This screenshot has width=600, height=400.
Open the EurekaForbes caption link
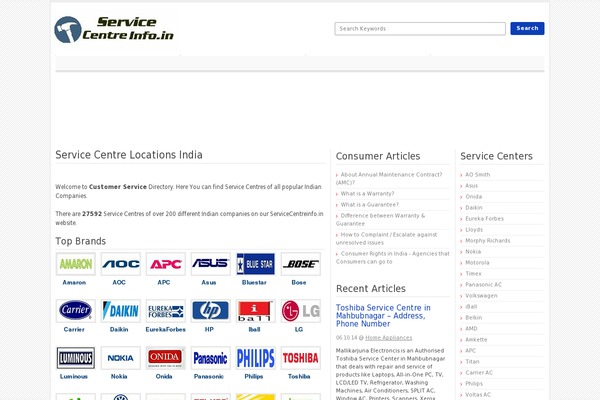point(165,330)
